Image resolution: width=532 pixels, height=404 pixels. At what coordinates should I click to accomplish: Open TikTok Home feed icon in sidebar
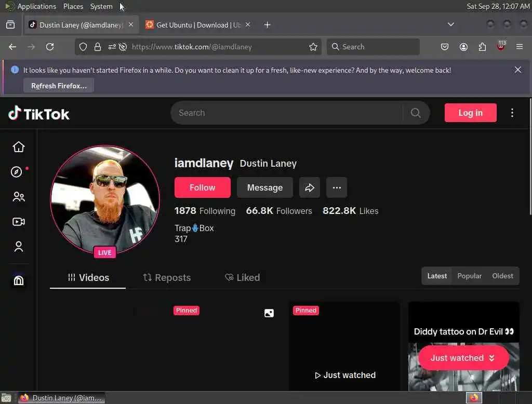point(19,147)
